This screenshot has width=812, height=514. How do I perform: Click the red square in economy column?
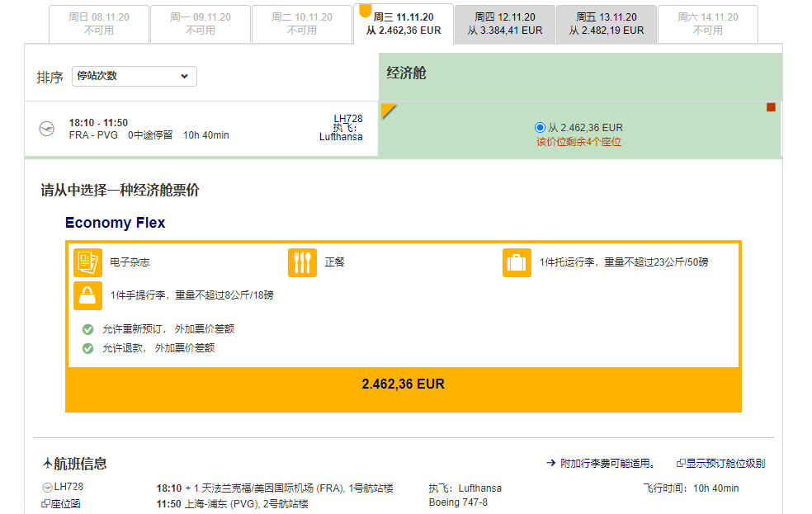(771, 107)
